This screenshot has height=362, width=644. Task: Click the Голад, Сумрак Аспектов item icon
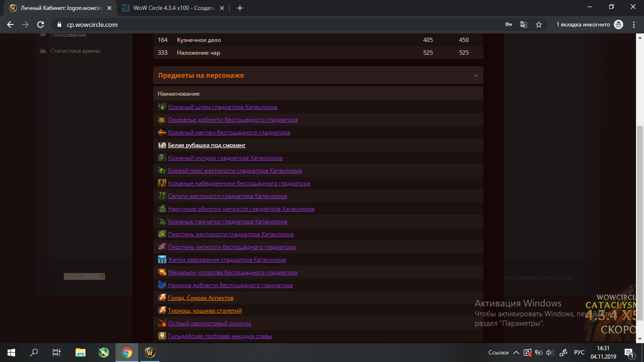pos(162,298)
